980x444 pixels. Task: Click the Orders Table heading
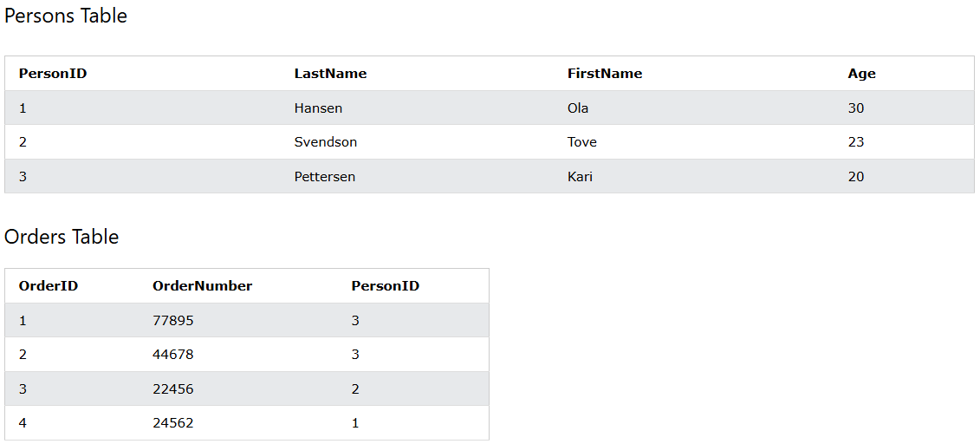point(62,237)
